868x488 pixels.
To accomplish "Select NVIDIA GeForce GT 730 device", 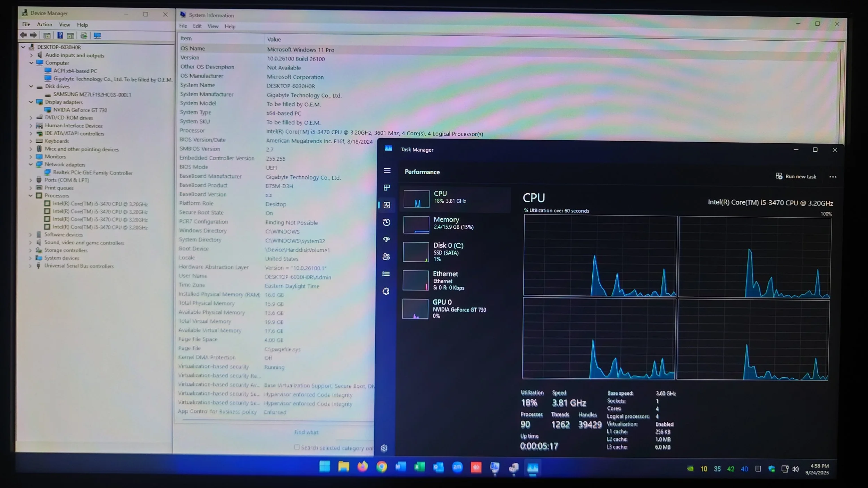I will [x=80, y=110].
